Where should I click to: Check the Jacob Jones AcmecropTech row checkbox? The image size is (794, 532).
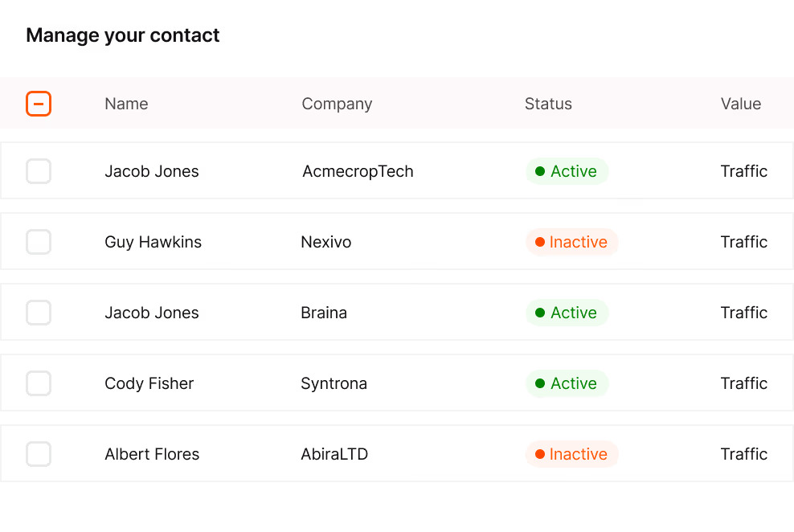point(39,171)
